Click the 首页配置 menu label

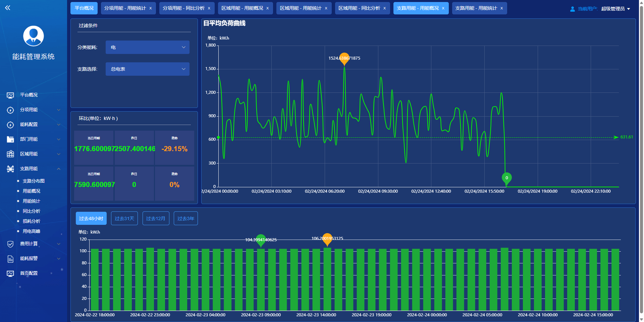(29, 273)
